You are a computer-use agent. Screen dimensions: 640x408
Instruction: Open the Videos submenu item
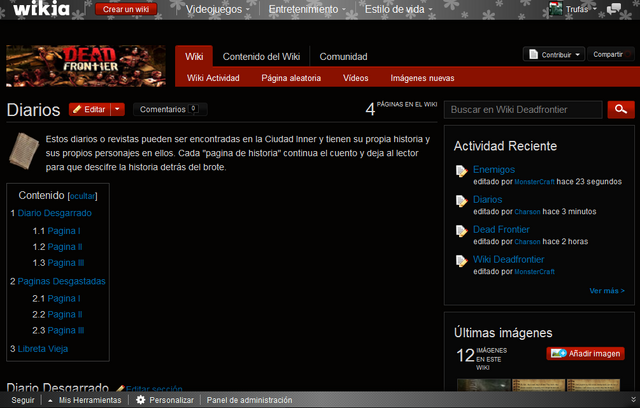point(356,78)
